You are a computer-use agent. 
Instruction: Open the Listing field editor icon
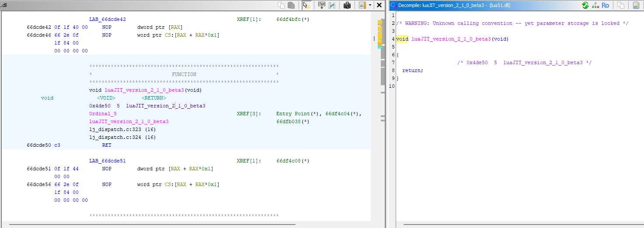click(x=321, y=5)
